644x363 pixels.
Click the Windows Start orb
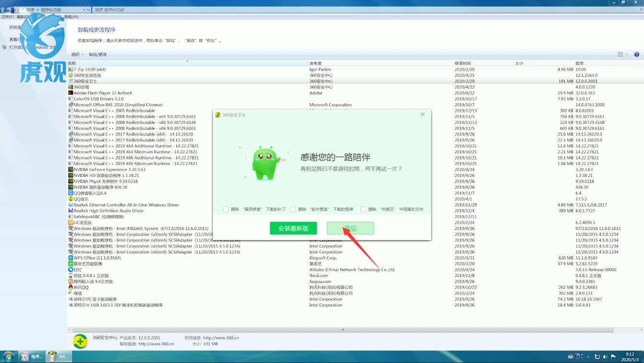8,357
